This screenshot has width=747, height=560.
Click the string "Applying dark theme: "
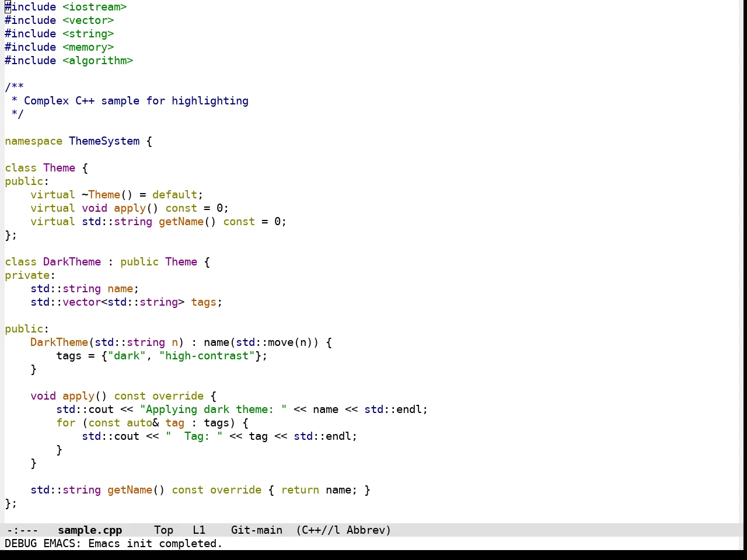click(x=213, y=409)
